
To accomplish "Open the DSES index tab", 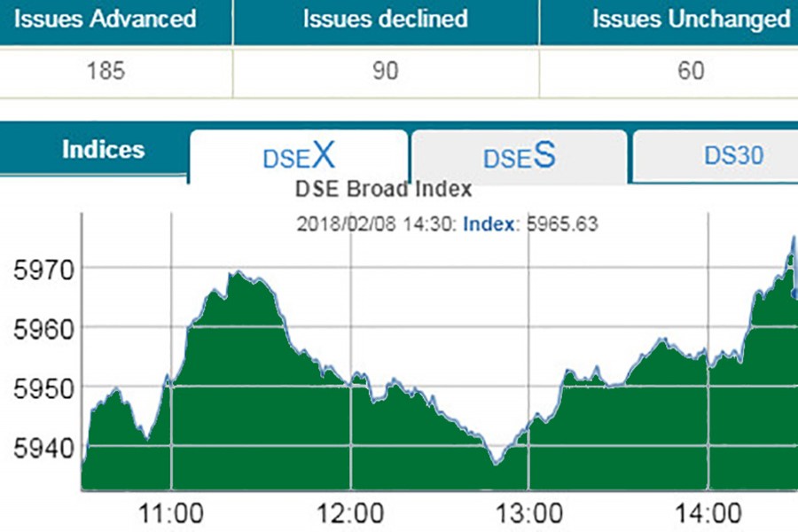I will (519, 157).
